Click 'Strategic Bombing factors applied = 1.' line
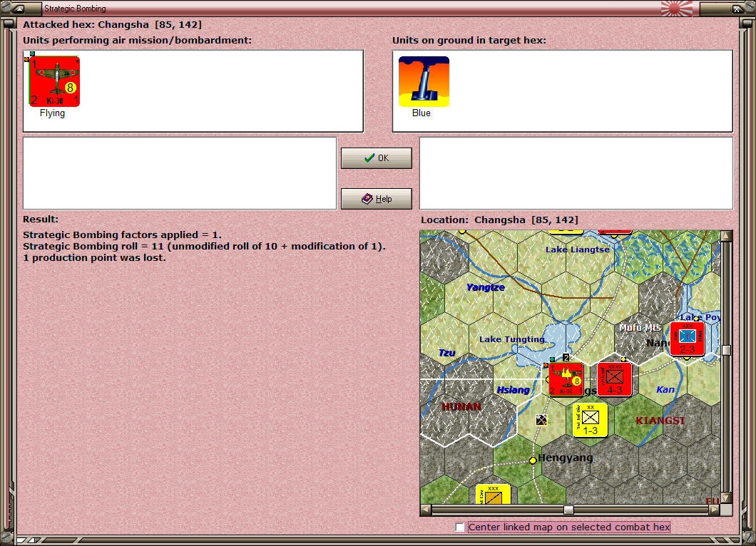The width and height of the screenshot is (756, 546). pos(123,235)
